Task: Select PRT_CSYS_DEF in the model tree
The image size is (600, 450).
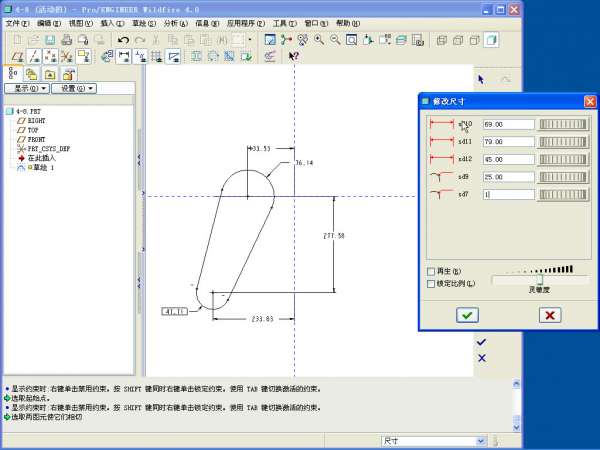Action: [x=49, y=149]
